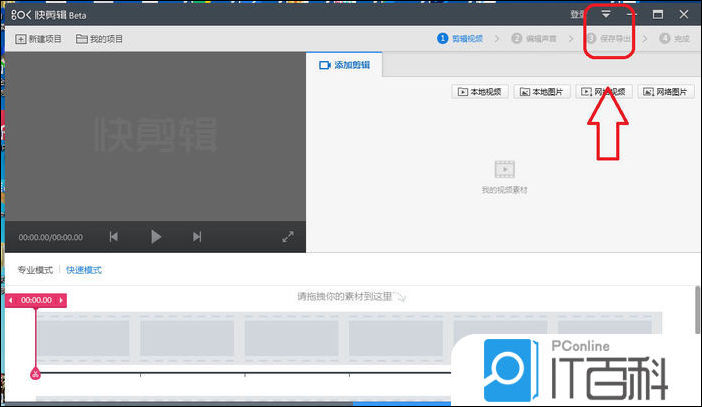Switch to 专业模式 editing mode
This screenshot has height=407, width=702.
35,270
